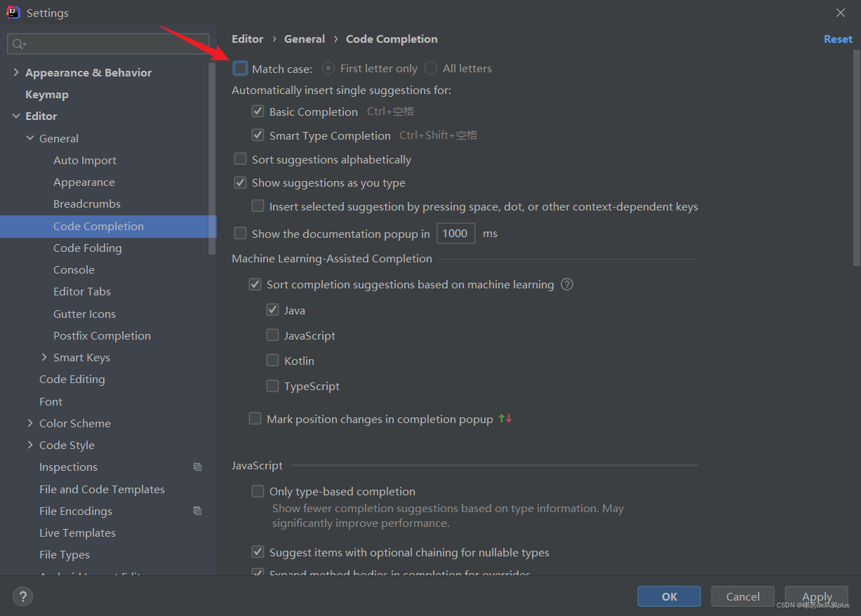The width and height of the screenshot is (861, 616).
Task: Expand the Smart Keys tree node
Action: point(45,357)
